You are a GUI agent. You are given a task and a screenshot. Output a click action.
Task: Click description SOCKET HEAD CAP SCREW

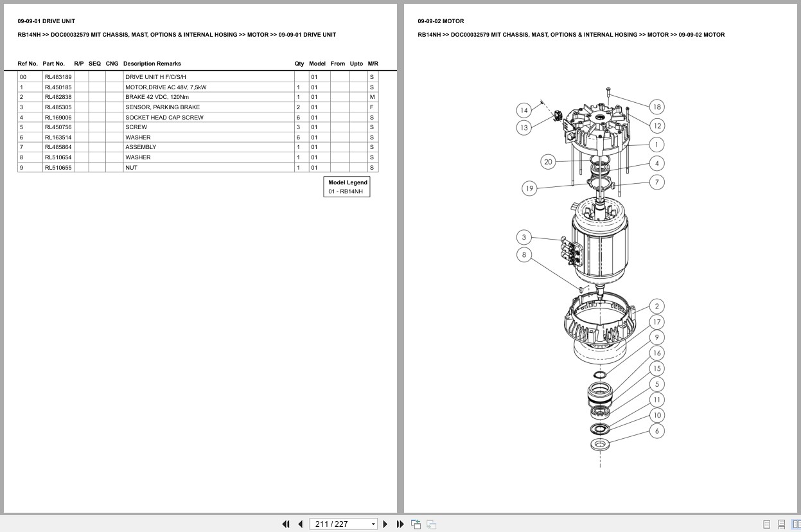pos(164,118)
